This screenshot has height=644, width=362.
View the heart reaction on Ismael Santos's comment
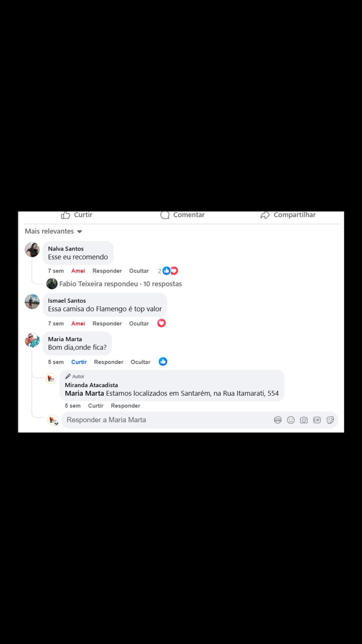tap(161, 323)
